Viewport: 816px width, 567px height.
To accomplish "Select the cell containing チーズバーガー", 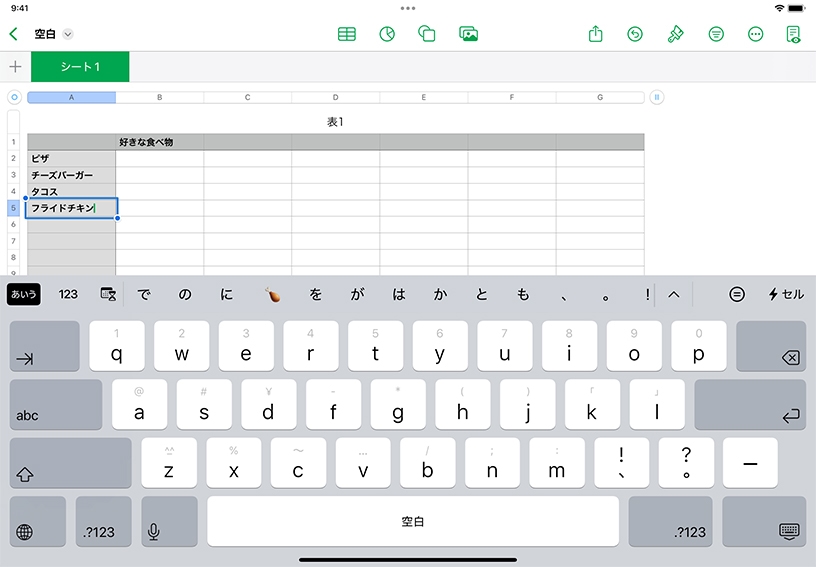I will 71,175.
